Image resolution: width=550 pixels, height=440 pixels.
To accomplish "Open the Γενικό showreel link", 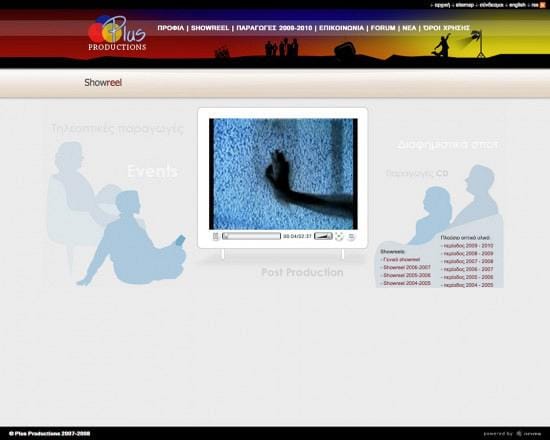I will pyautogui.click(x=401, y=260).
